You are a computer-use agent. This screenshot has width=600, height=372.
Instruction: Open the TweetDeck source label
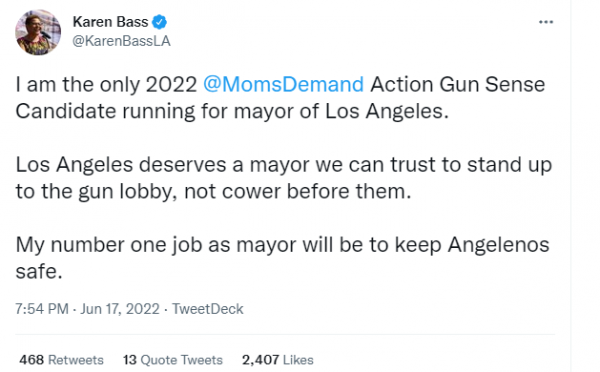[208, 309]
